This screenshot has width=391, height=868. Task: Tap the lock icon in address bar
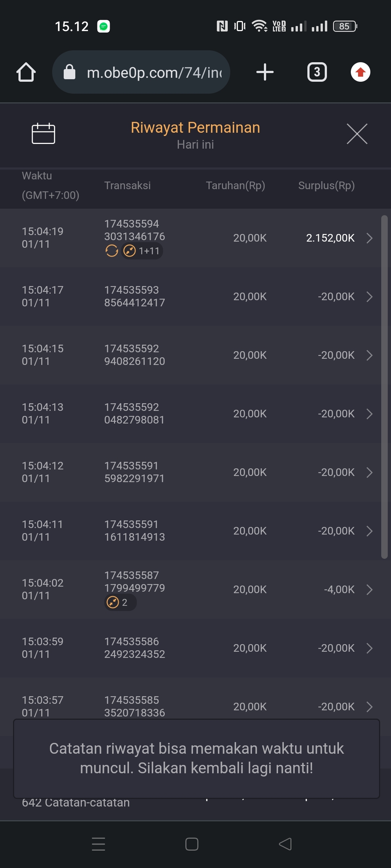point(70,72)
